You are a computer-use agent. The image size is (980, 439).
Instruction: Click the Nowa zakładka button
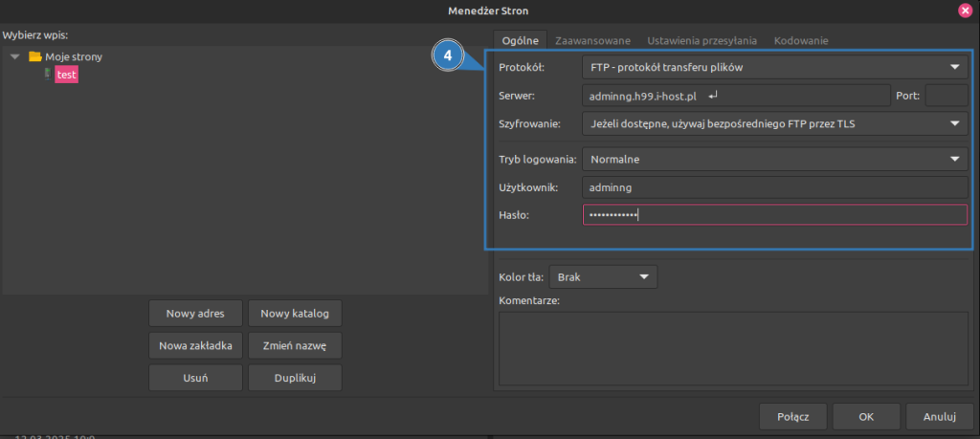[195, 345]
